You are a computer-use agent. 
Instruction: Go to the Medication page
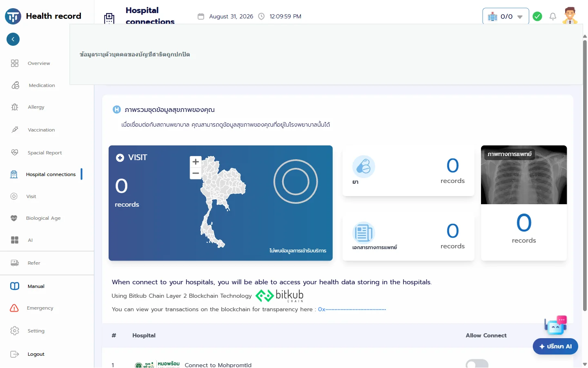(x=42, y=85)
